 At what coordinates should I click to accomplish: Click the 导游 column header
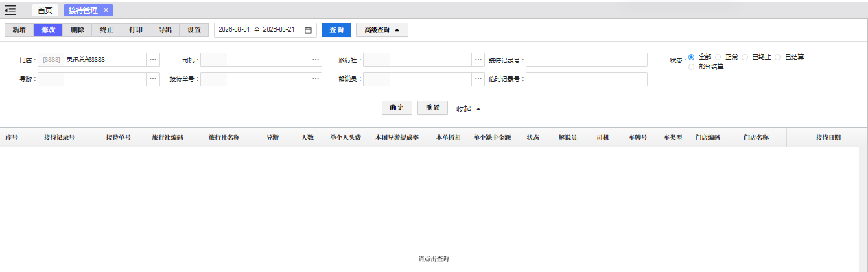(272, 138)
